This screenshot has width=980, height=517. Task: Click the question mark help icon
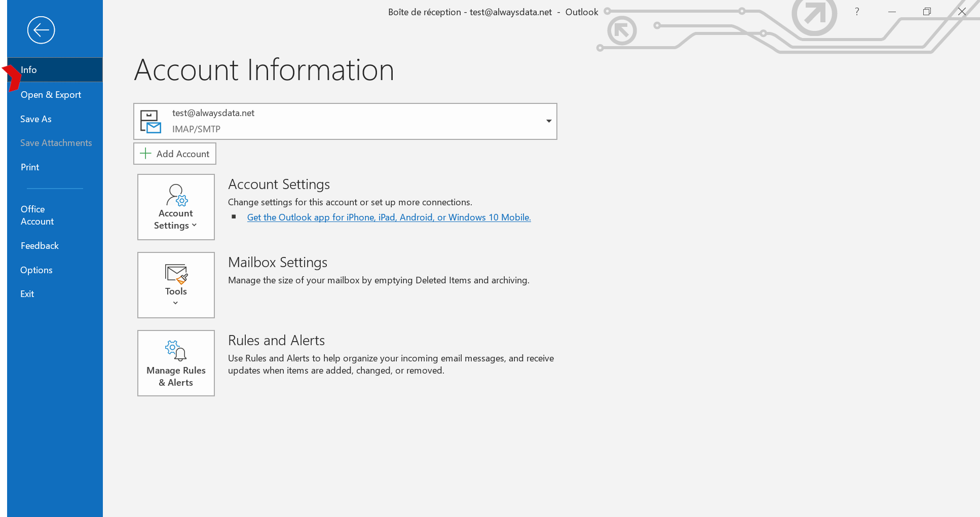point(857,12)
